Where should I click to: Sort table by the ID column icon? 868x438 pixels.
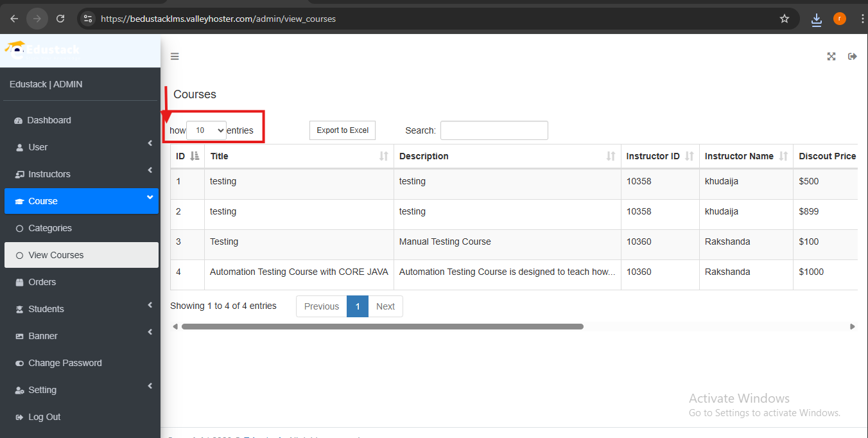pos(195,156)
